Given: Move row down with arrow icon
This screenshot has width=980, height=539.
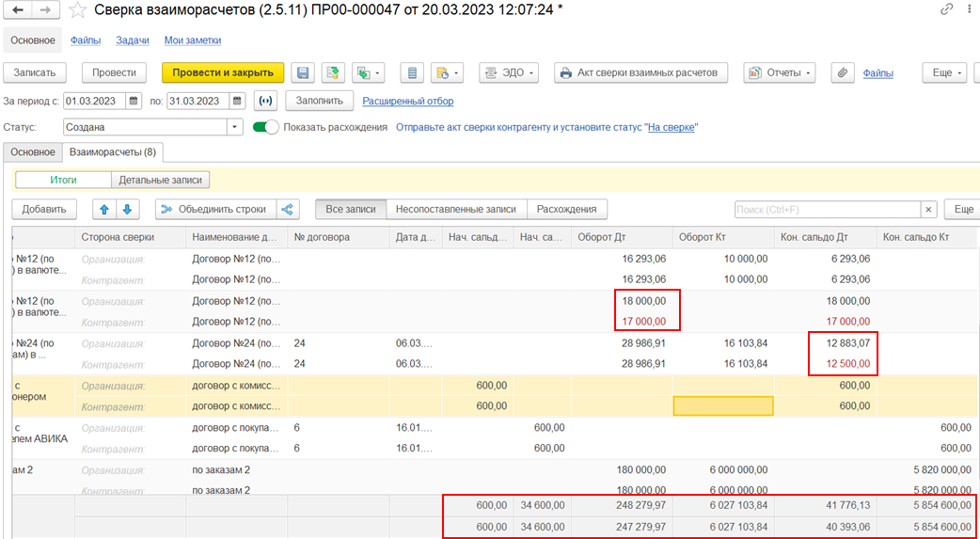Looking at the screenshot, I should (x=127, y=210).
